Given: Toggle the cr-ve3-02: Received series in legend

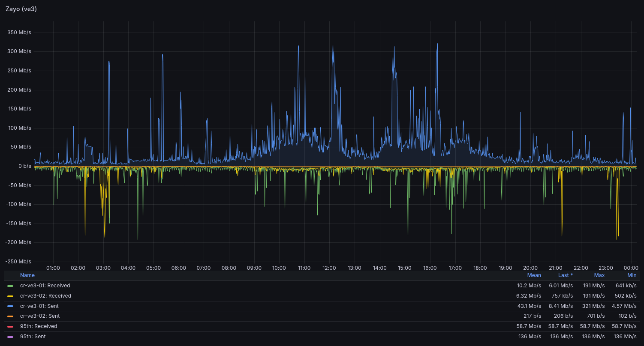Looking at the screenshot, I should tap(45, 296).
